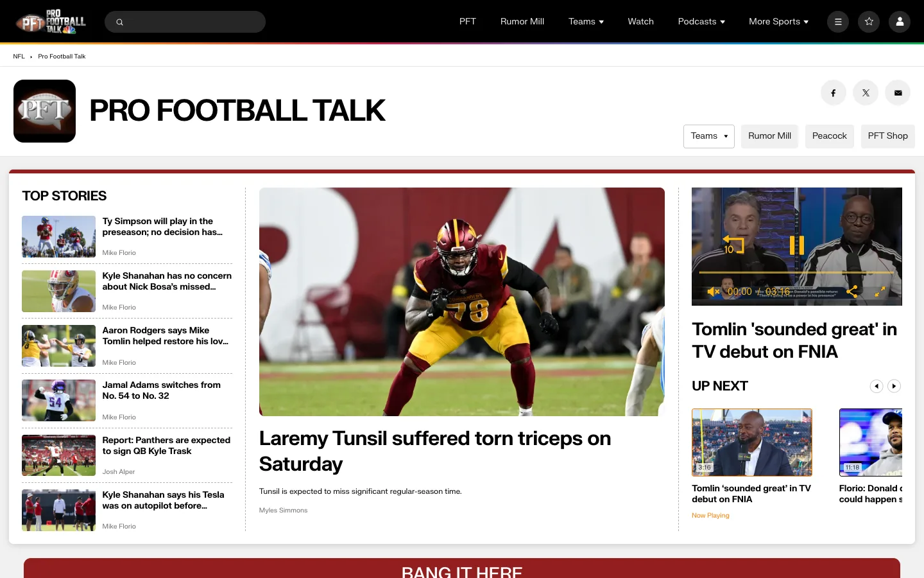Viewport: 924px width, 578px height.
Task: Open Kyle Shanahan Nick Bosa story
Action: tap(167, 281)
